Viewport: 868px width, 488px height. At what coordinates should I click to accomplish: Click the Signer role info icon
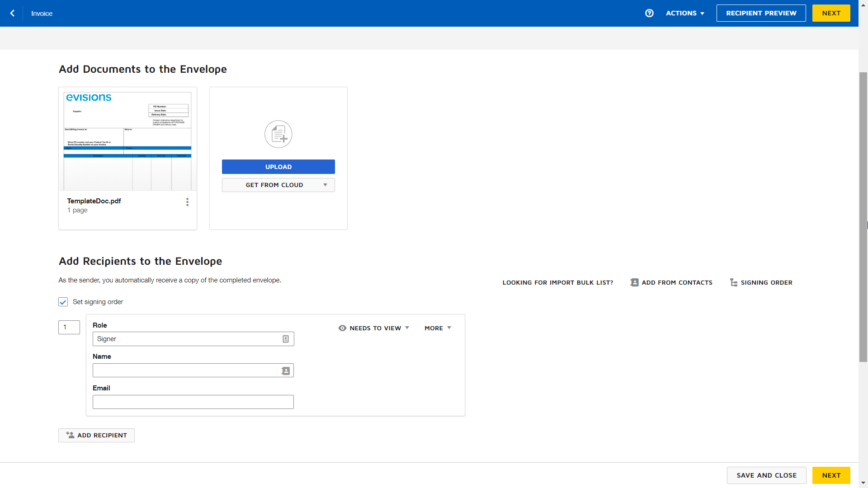click(x=286, y=338)
